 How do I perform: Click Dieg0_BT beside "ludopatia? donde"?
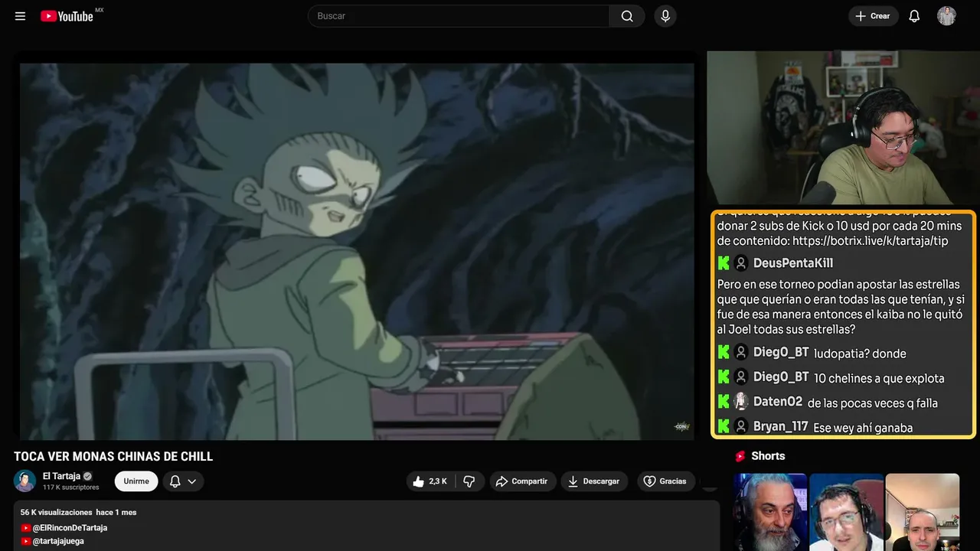pos(781,353)
